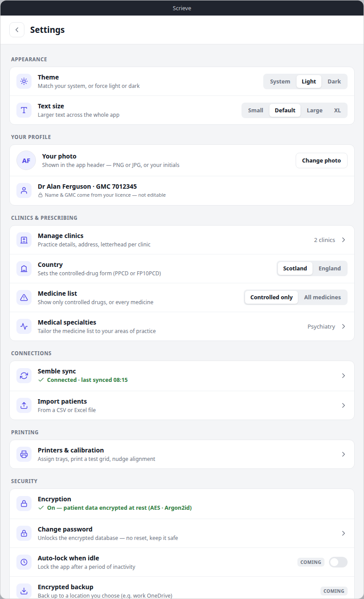
Task: Click the COMING badge for Auto-lock
Action: coord(311,562)
